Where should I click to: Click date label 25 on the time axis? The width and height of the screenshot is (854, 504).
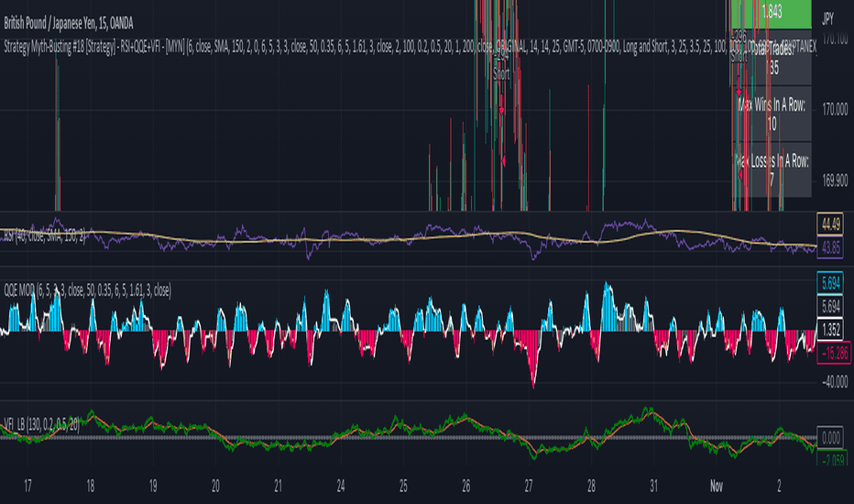403,486
